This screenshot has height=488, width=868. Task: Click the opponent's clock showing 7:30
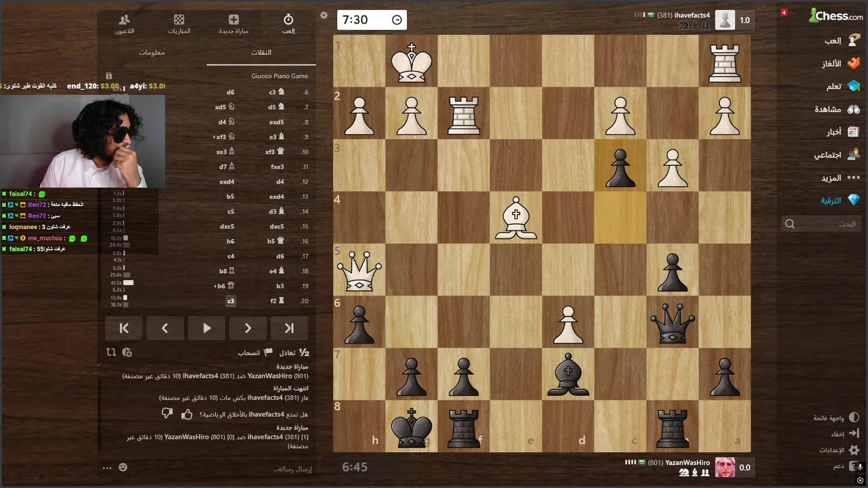(372, 20)
